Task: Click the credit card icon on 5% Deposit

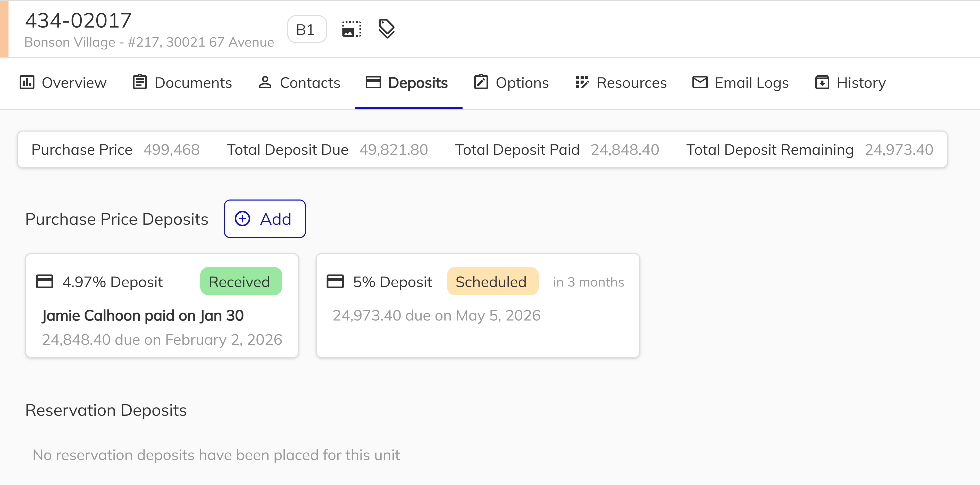Action: (x=335, y=282)
